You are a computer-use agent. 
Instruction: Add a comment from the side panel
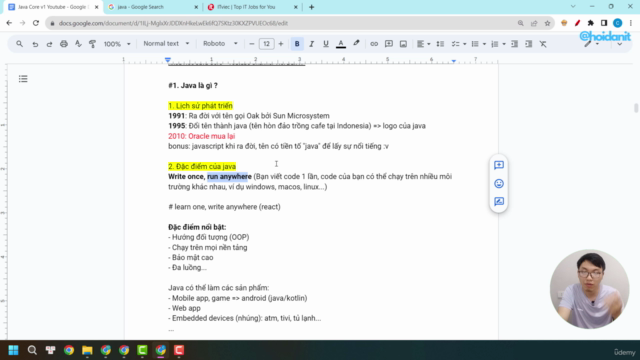pyautogui.click(x=499, y=165)
